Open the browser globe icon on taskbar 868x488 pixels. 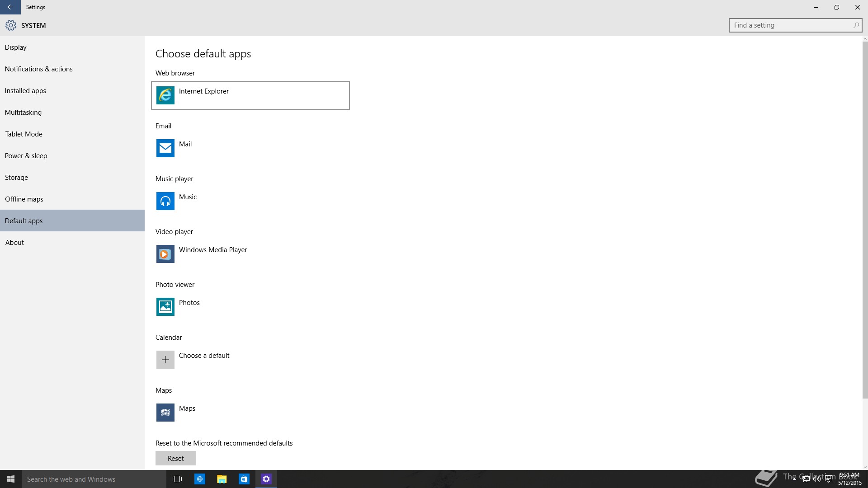point(199,479)
